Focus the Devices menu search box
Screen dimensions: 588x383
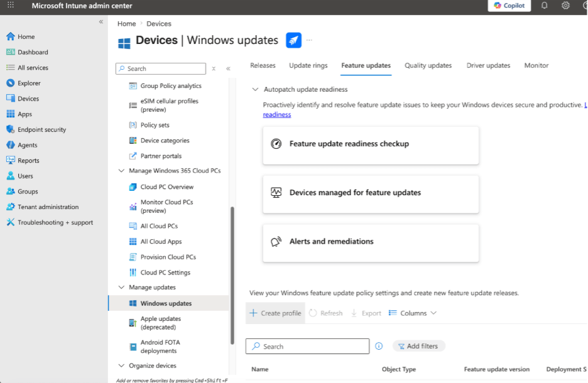pos(161,68)
